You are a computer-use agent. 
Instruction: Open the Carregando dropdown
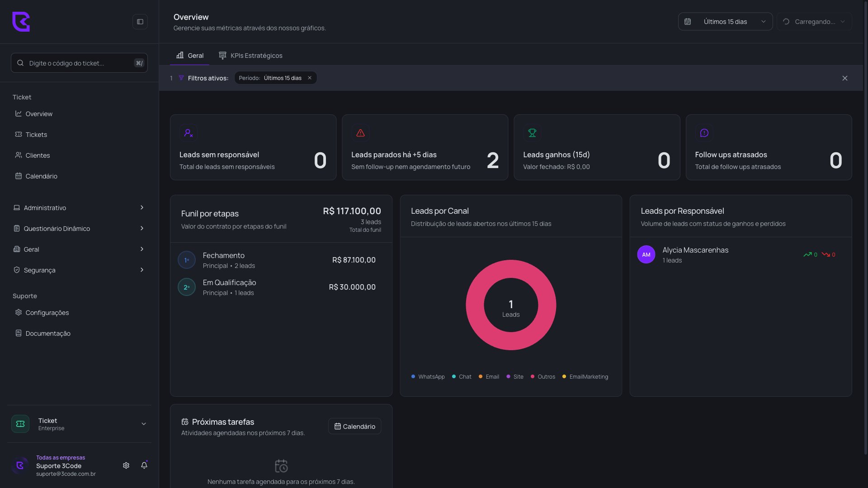(814, 22)
